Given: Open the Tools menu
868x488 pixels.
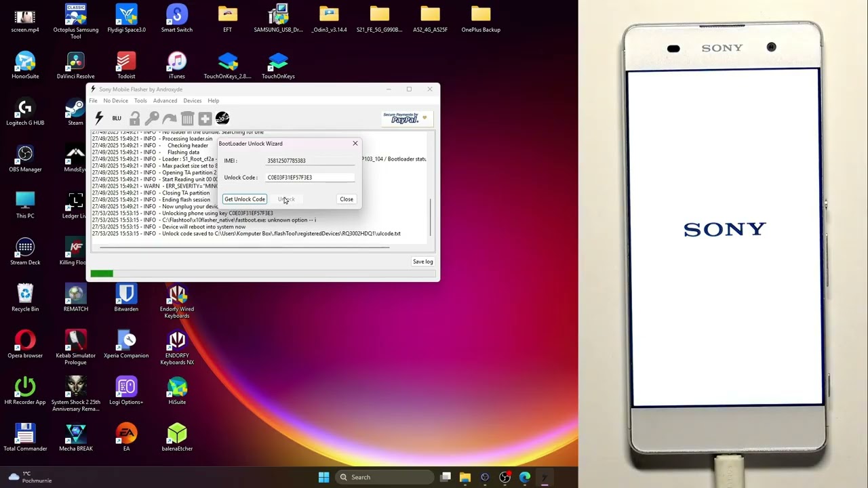Looking at the screenshot, I should tap(140, 101).
